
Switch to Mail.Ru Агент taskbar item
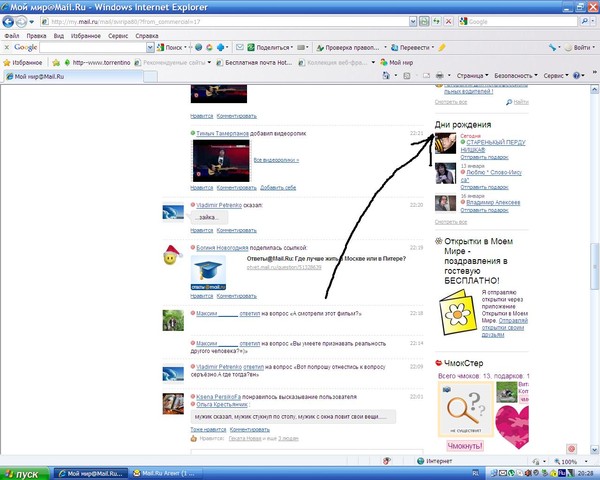[x=165, y=473]
